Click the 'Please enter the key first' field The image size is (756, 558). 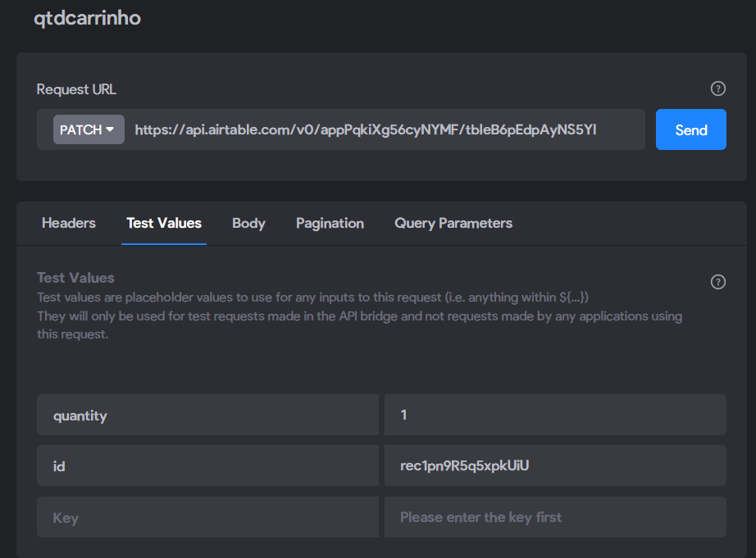click(x=555, y=517)
